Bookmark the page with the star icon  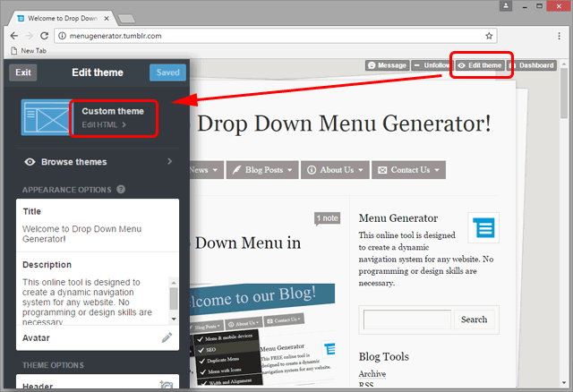[489, 36]
